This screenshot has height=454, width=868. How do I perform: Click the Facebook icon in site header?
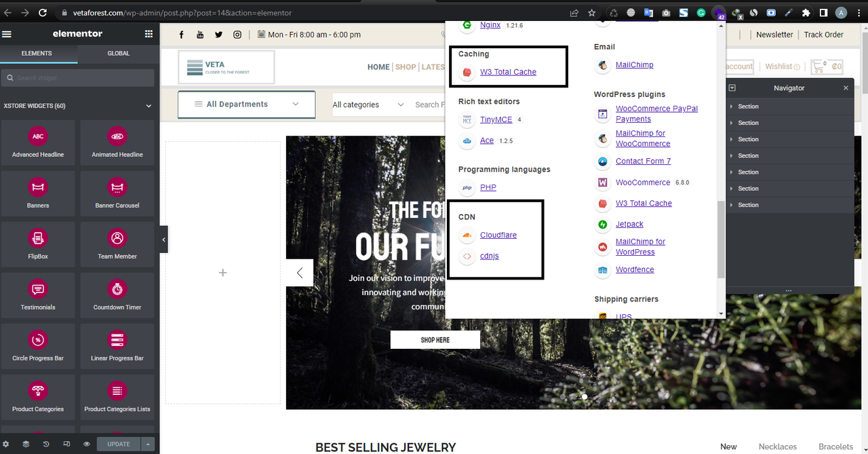click(182, 35)
